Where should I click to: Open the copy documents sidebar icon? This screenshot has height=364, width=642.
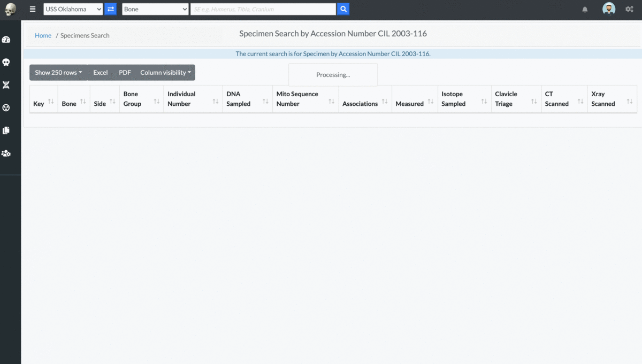(x=6, y=130)
